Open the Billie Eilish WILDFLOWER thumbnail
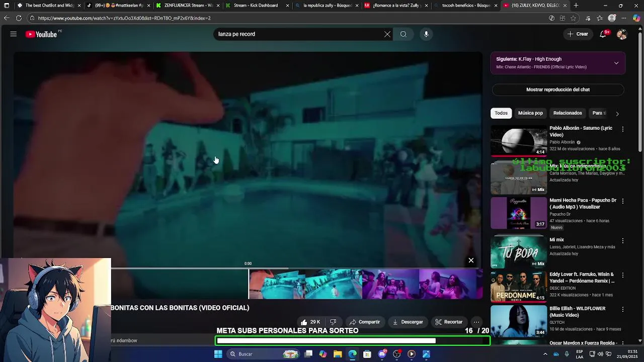Viewport: 644px width, 362px height. (519, 320)
